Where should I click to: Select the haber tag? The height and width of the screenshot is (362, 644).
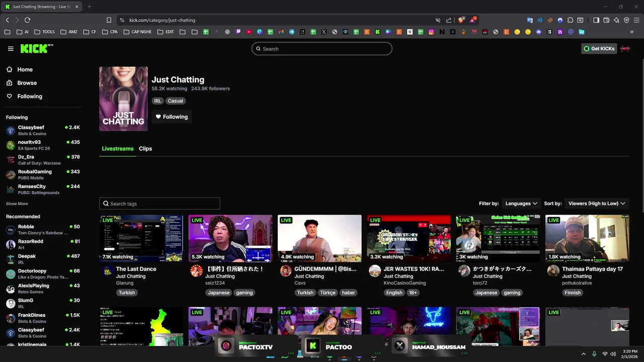point(349,293)
